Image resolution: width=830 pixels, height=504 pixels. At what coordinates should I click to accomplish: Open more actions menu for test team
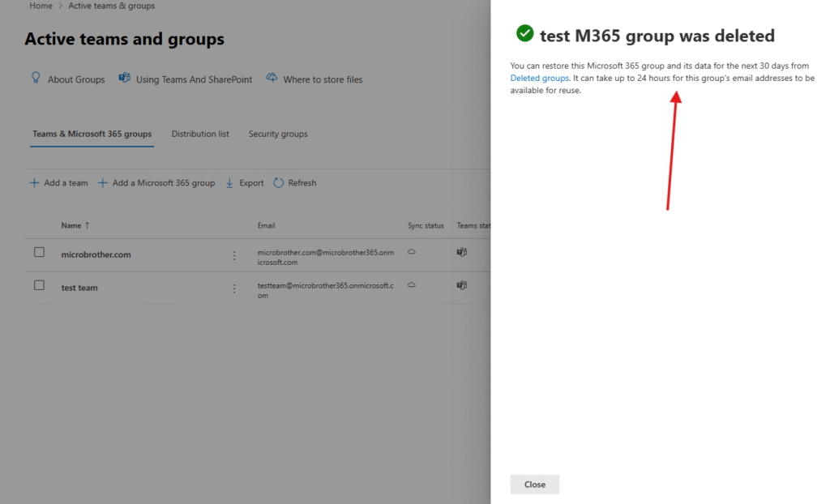coord(234,288)
